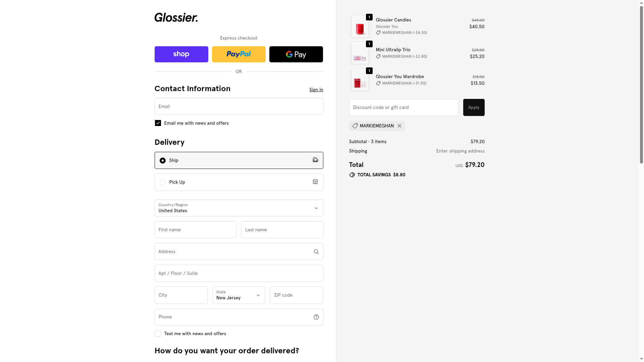Click the Glossier You Wardrobe thumbnail
This screenshot has width=644, height=362.
[x=360, y=80]
